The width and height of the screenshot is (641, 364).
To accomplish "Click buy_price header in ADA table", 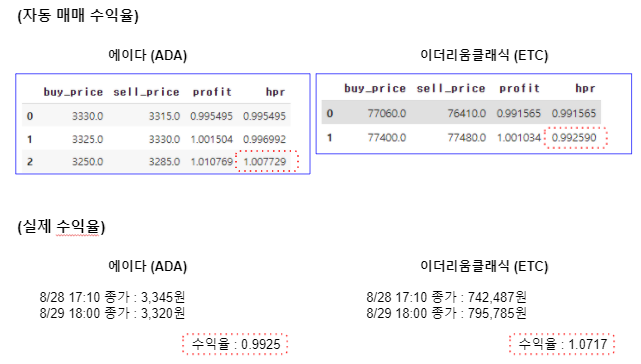I will 73,92.
